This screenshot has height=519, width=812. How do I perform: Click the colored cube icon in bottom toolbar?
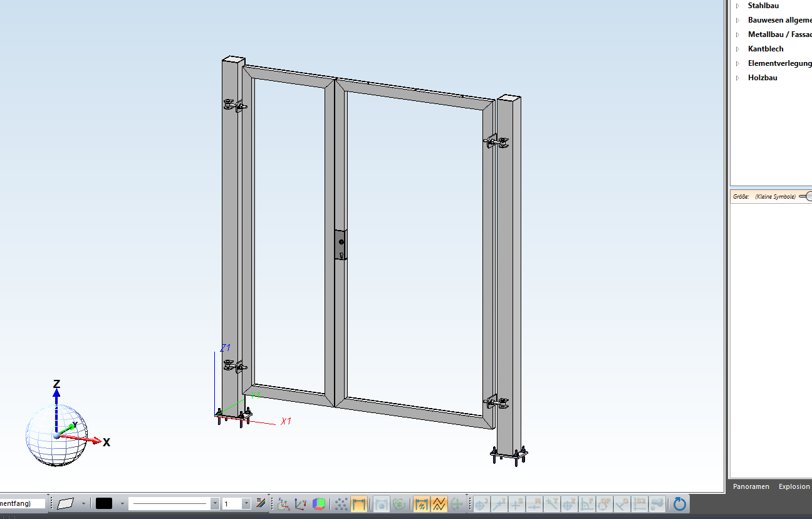(320, 503)
